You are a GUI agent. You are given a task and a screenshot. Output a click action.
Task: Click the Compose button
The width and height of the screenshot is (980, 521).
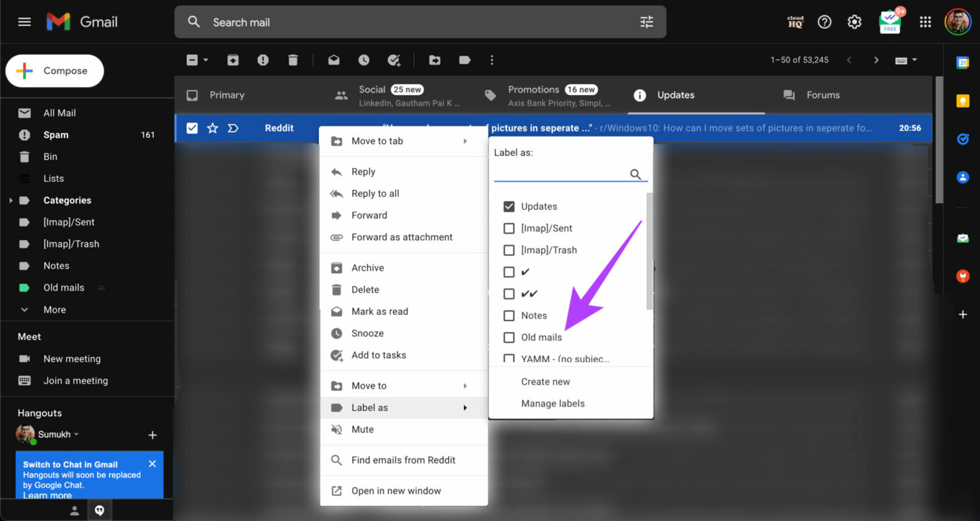pos(54,71)
